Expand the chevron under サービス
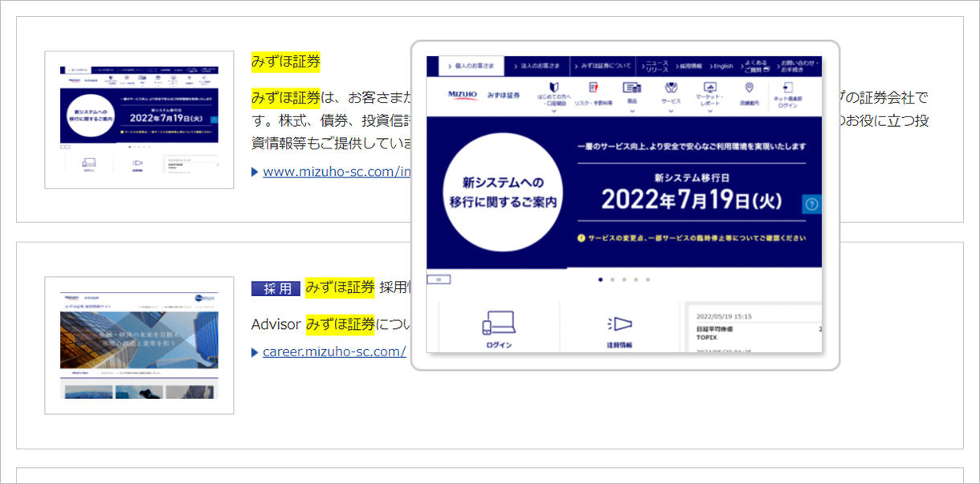980x484 pixels. tap(672, 112)
